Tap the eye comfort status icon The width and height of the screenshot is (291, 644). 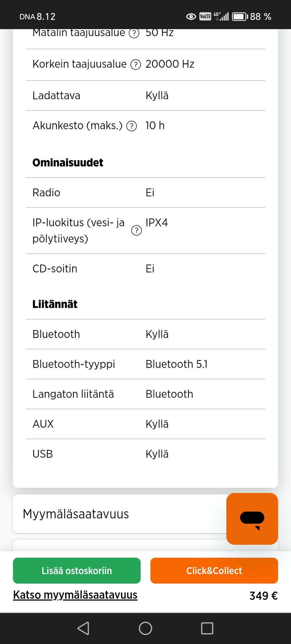191,16
